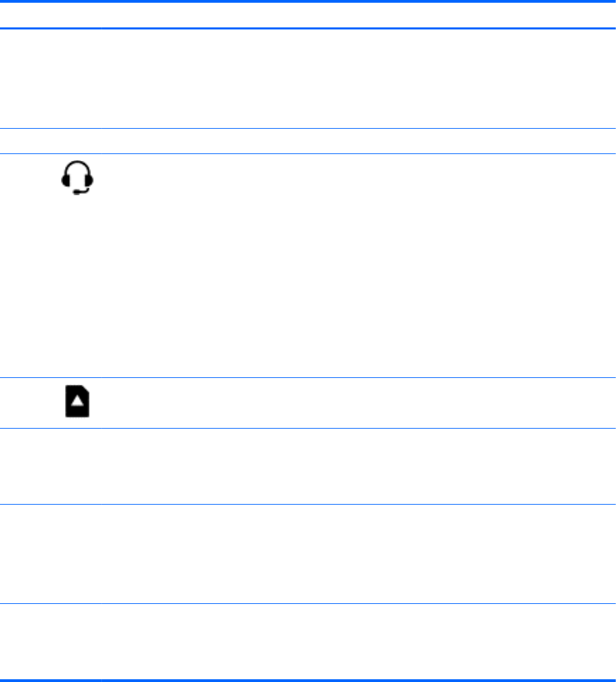Select the blank cell beside the headset icon
The image size is (616, 682).
[356, 265]
